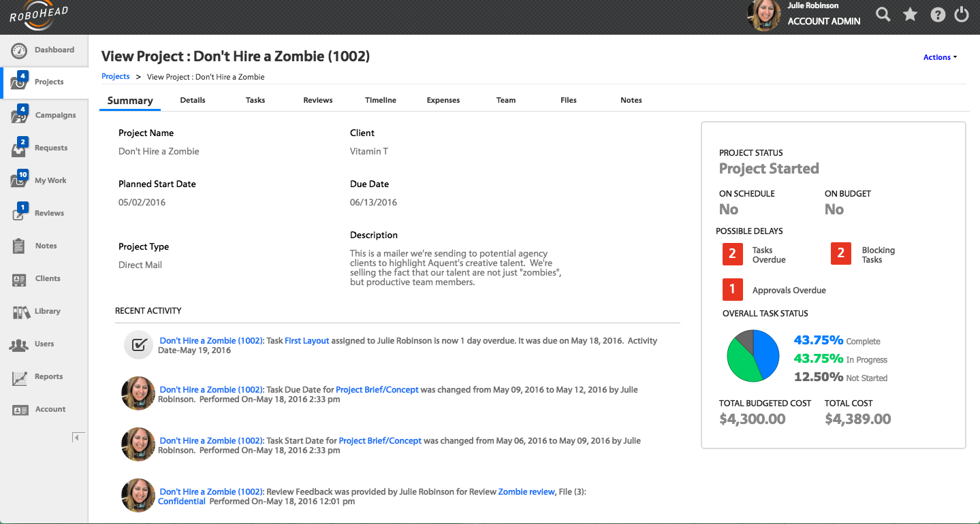
Task: Switch to the Tasks tab
Action: point(255,100)
